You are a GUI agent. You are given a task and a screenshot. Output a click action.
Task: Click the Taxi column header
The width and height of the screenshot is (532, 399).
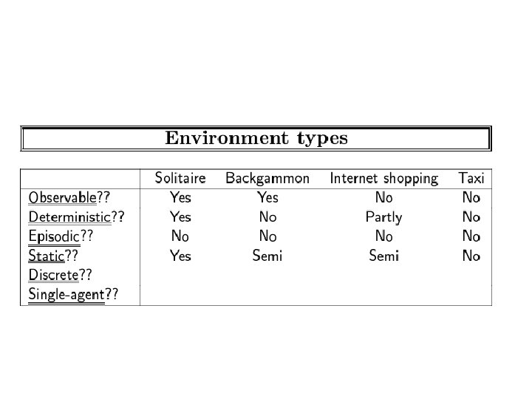coord(471,178)
